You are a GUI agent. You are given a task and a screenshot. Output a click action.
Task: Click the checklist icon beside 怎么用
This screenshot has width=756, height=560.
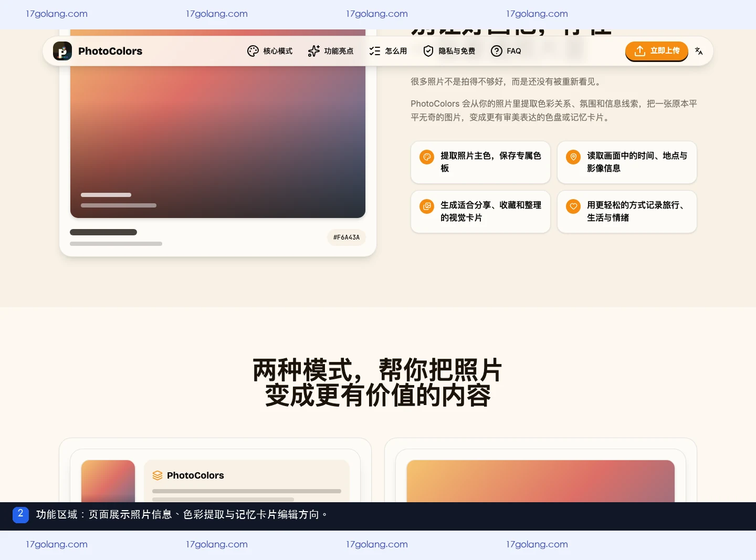click(375, 51)
